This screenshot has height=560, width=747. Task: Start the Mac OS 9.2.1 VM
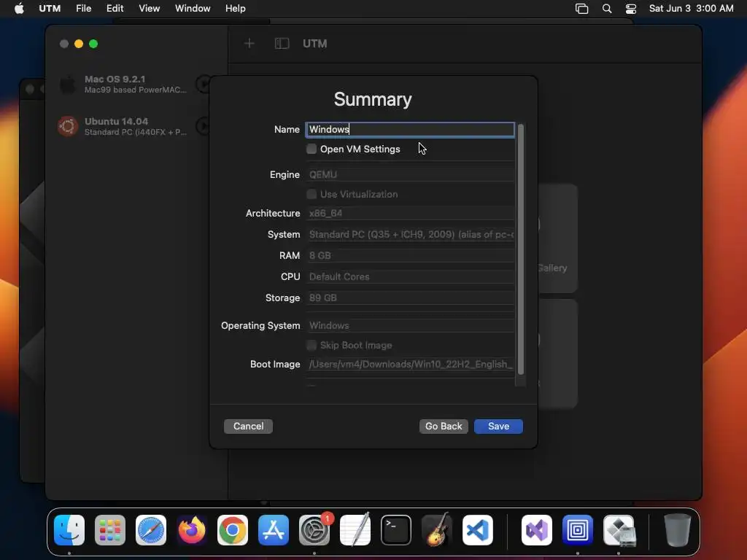tap(204, 84)
